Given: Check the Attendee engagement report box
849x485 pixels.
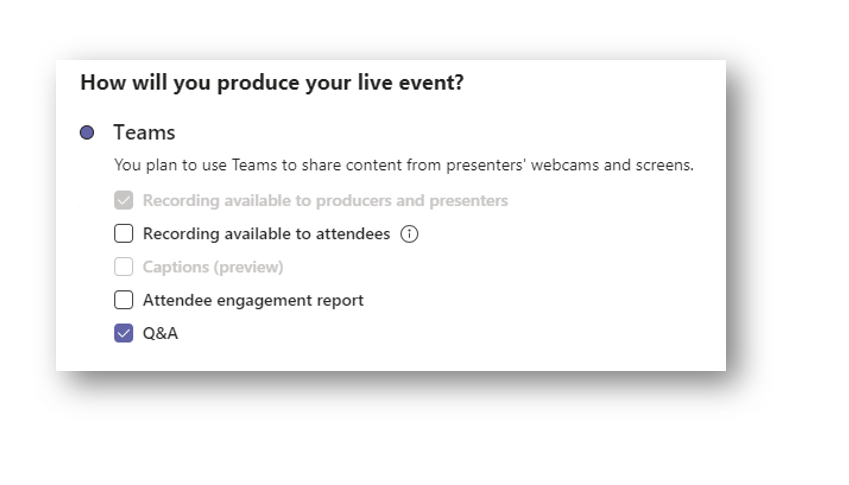Looking at the screenshot, I should (123, 300).
